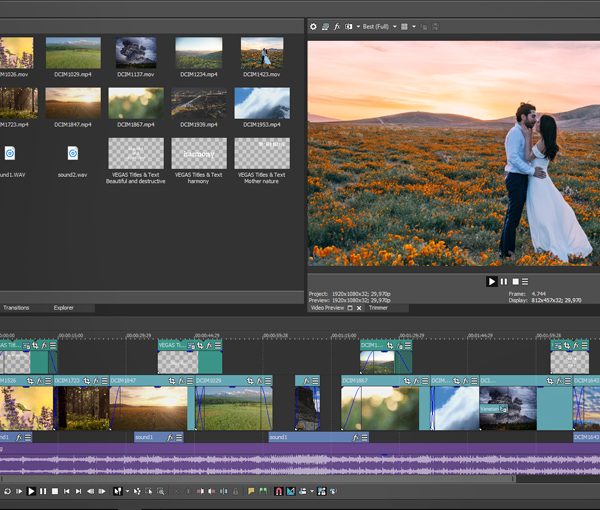Image resolution: width=600 pixels, height=510 pixels.
Task: Open the overlays dropdown arrow in preview toolbar
Action: (414, 27)
